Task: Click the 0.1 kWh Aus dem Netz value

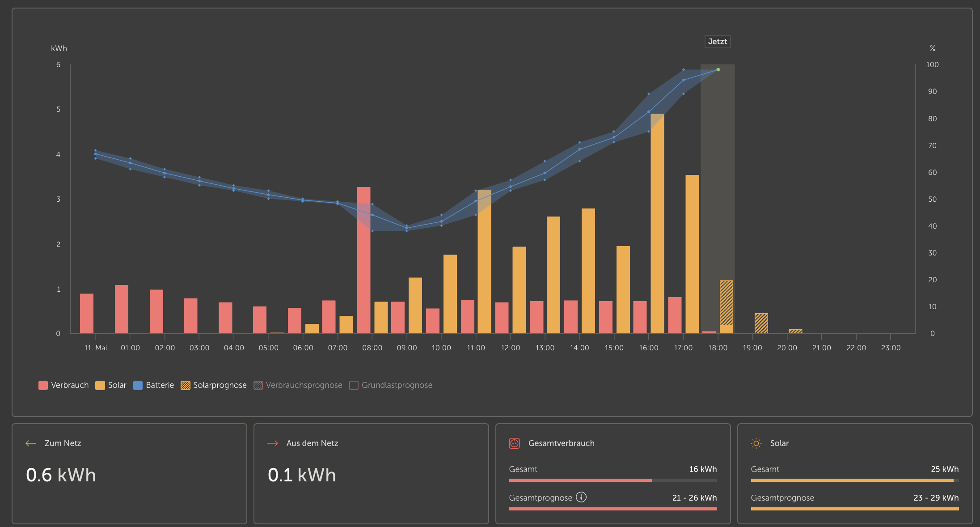Action: tap(302, 475)
